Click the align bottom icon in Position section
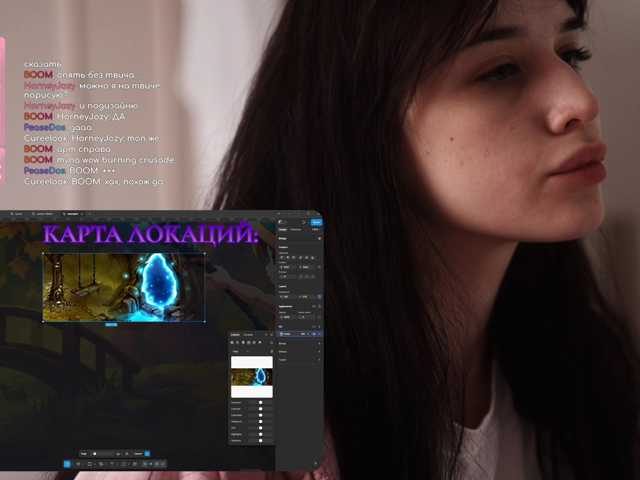Viewport: 640px width, 480px height. coord(312,258)
